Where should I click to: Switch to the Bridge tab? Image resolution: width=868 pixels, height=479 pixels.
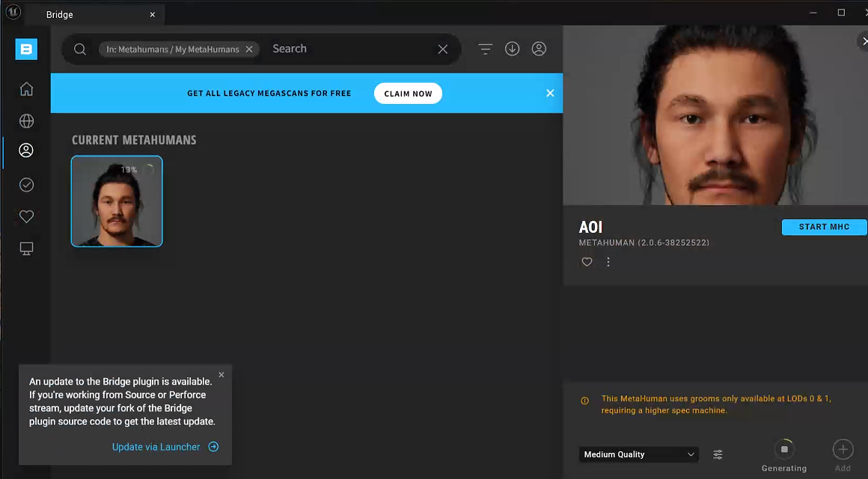pos(60,13)
